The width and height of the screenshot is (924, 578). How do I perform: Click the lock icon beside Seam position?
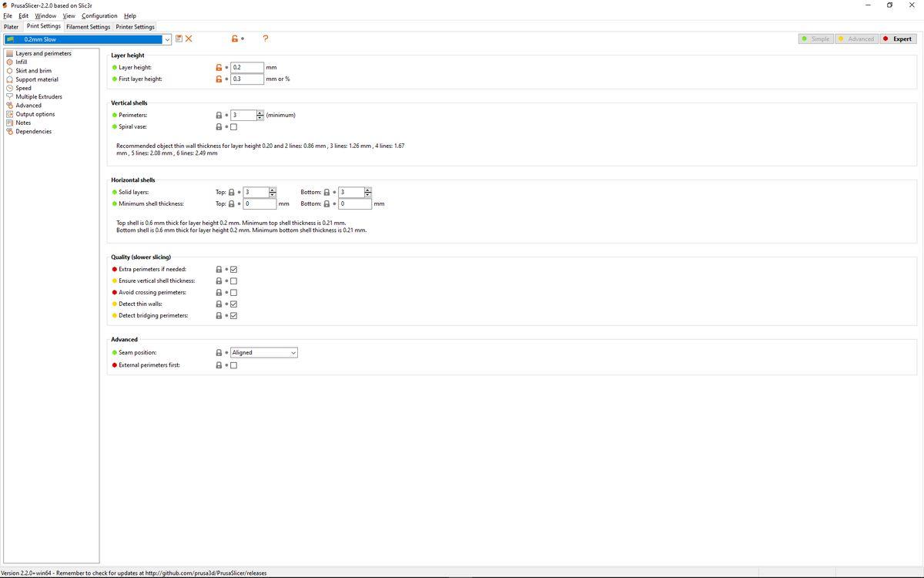[219, 352]
